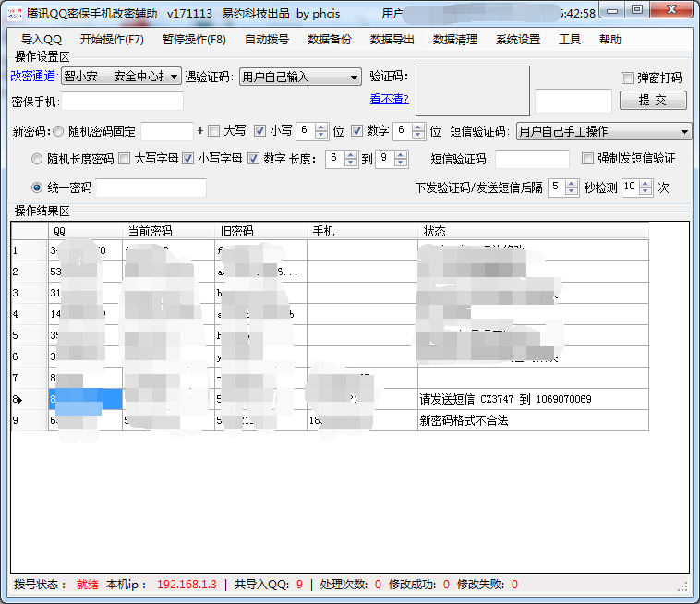
Task: Toggle the 小写字母 checkbox
Action: click(188, 159)
